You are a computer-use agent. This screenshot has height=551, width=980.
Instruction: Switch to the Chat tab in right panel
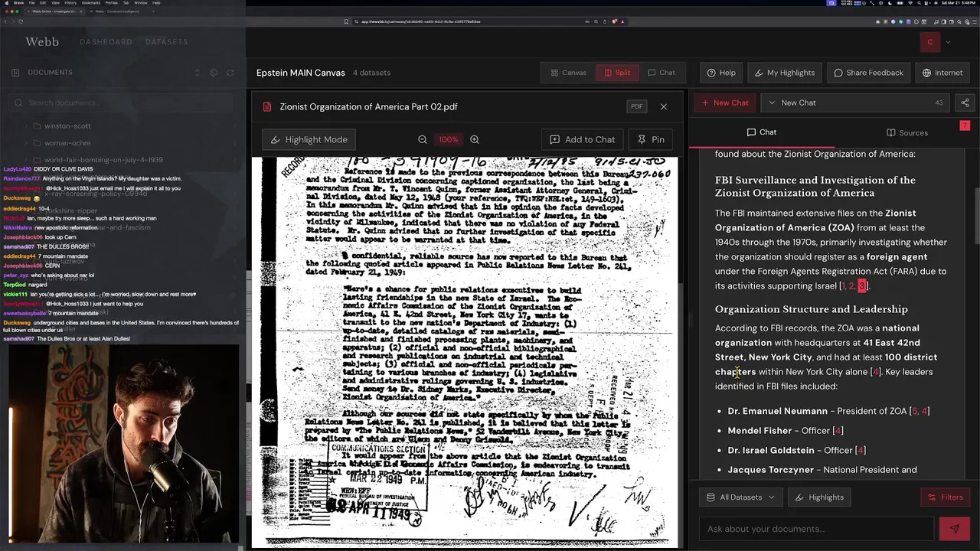(x=761, y=132)
